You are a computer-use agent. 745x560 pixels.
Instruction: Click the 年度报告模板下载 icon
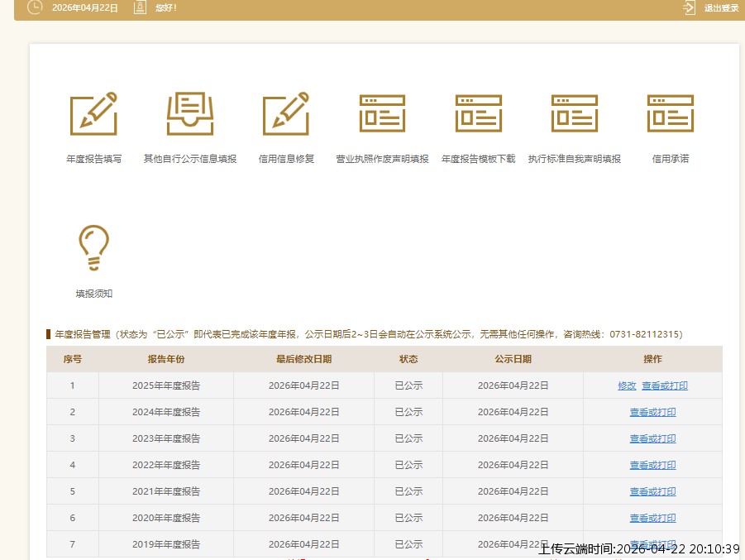coord(478,113)
